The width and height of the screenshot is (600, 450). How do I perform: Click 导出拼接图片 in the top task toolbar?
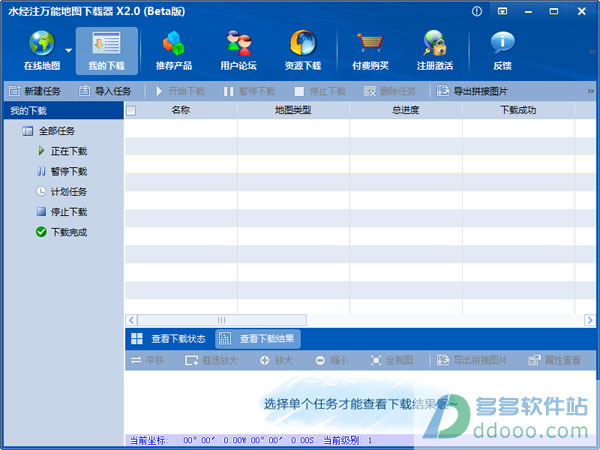(472, 91)
